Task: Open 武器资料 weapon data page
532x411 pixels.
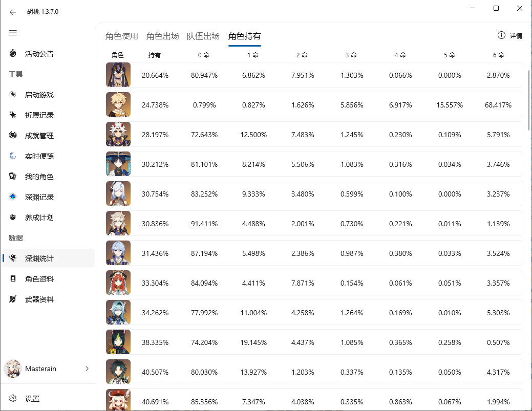Action: tap(39, 299)
